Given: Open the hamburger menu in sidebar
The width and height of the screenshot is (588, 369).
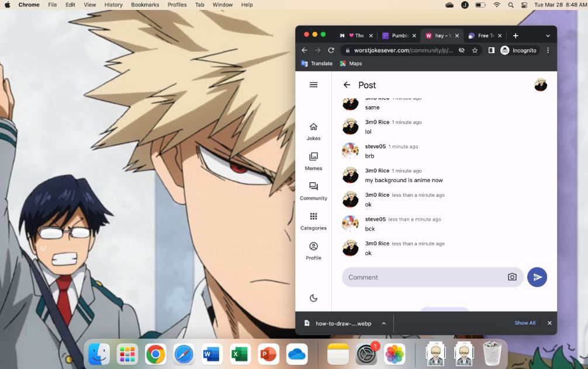Looking at the screenshot, I should pos(313,85).
